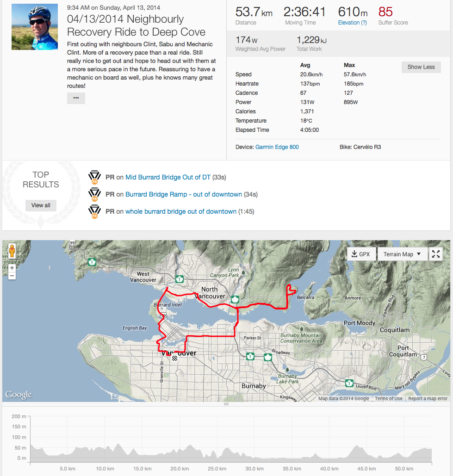Enter fullscreen map view

point(436,254)
